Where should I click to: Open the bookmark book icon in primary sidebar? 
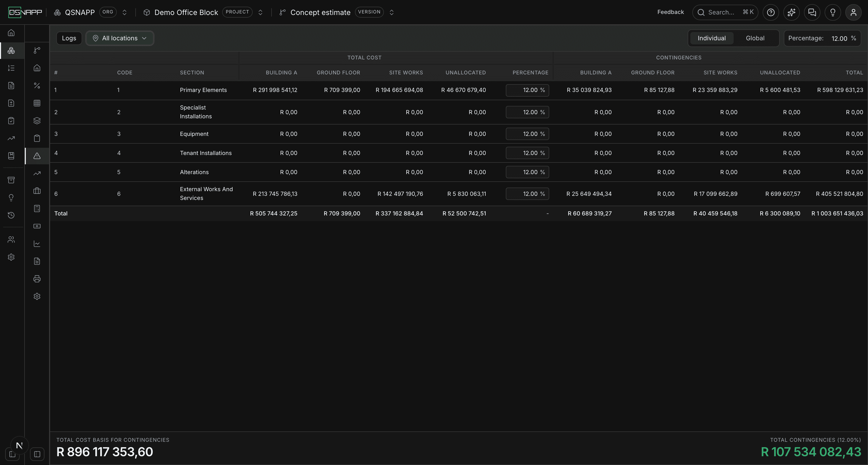[11, 156]
